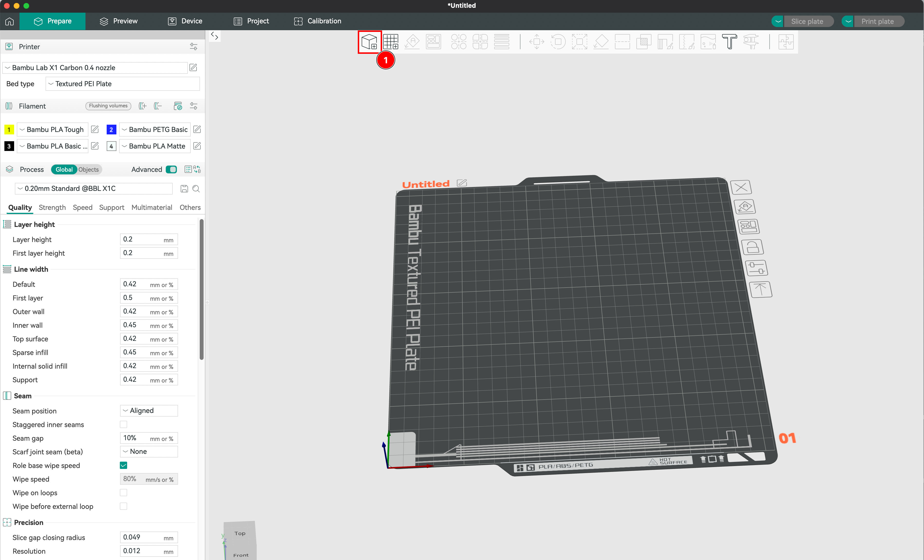Expand the Seam position Aligned dropdown
Screen dimensions: 924x560
149,411
